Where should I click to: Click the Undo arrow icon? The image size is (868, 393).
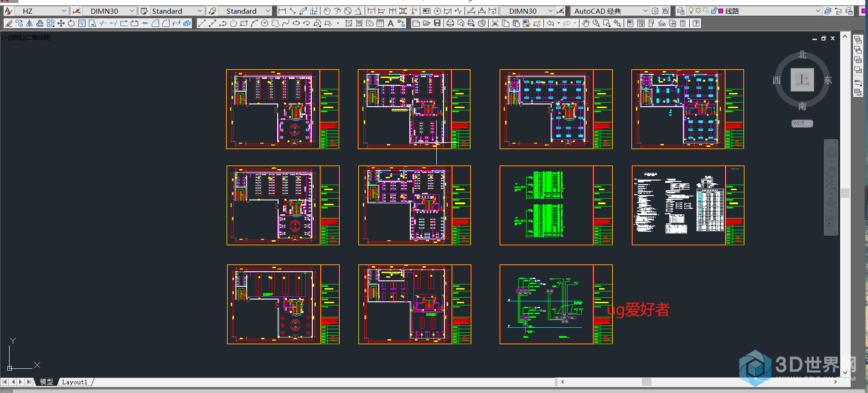[551, 23]
